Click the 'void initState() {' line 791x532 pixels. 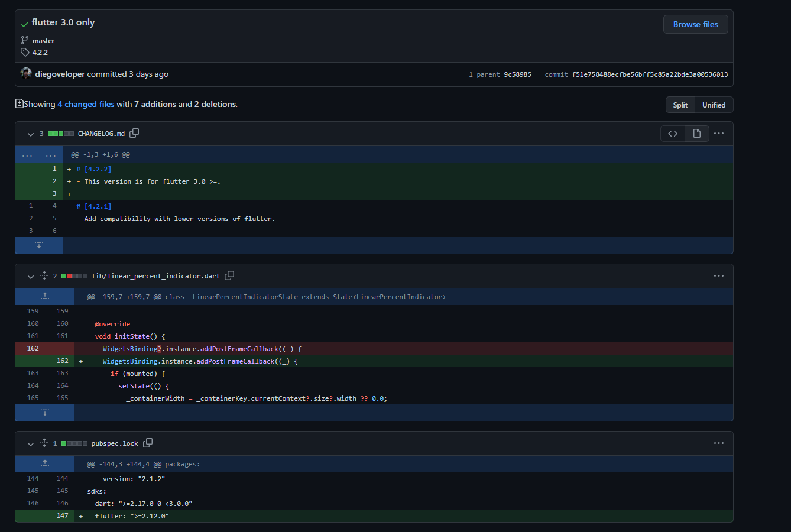pyautogui.click(x=130, y=336)
